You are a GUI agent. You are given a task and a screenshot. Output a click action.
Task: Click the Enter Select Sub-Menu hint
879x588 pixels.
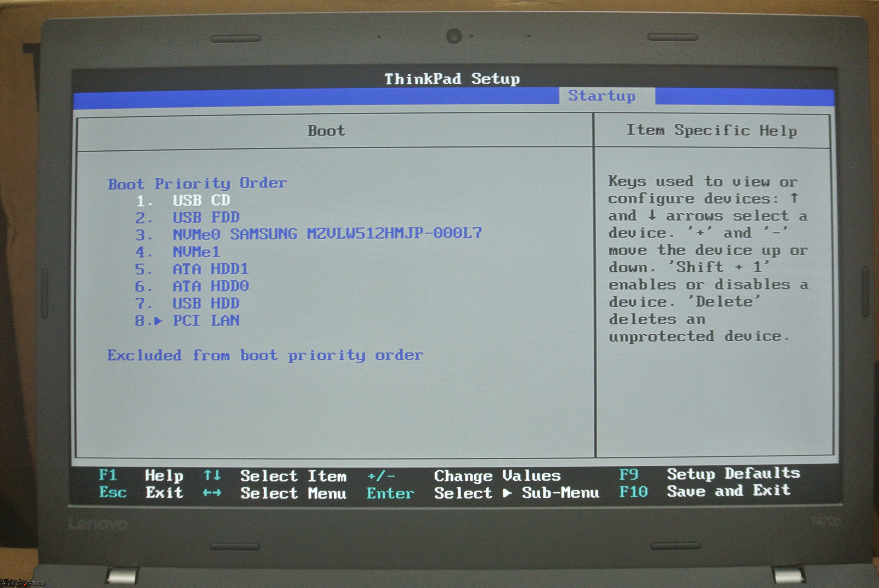(x=483, y=493)
